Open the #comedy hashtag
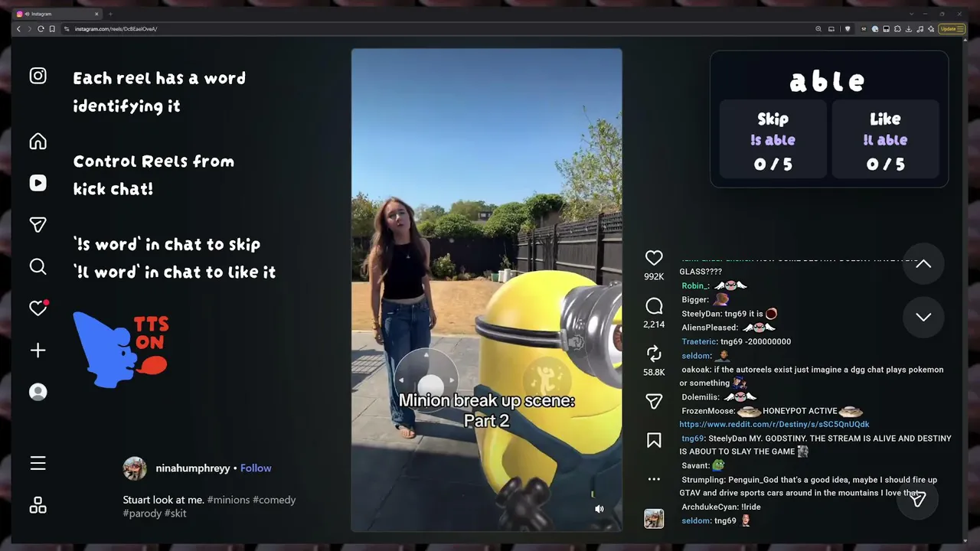980x551 pixels. [274, 500]
